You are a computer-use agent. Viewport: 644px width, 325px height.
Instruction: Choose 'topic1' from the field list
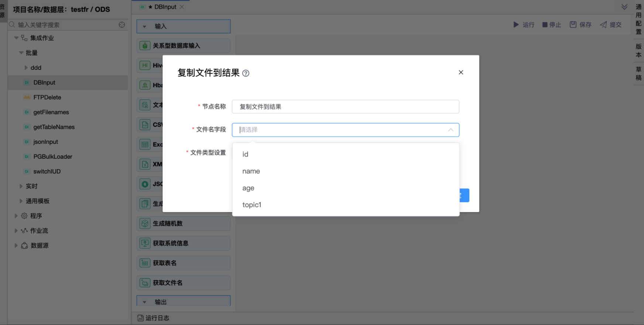[252, 205]
